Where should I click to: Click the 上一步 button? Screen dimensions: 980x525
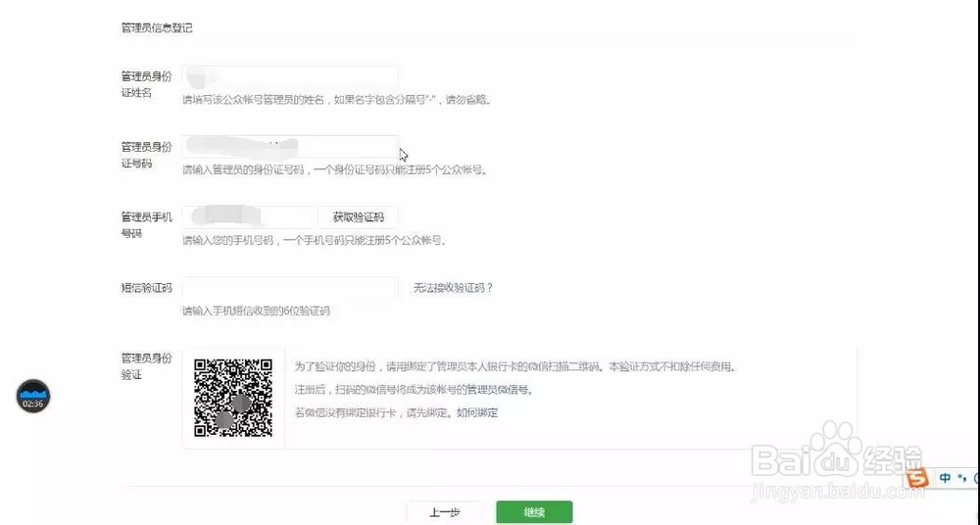point(444,512)
